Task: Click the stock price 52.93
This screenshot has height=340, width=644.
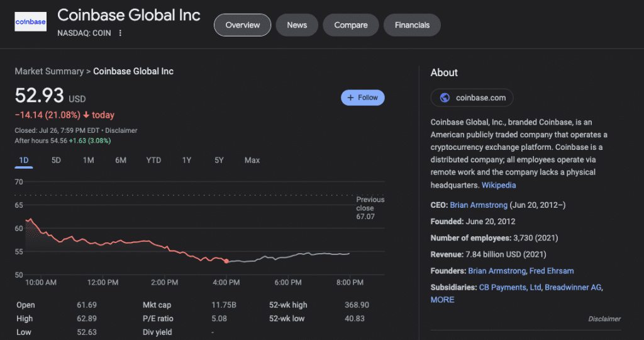Action: [40, 96]
